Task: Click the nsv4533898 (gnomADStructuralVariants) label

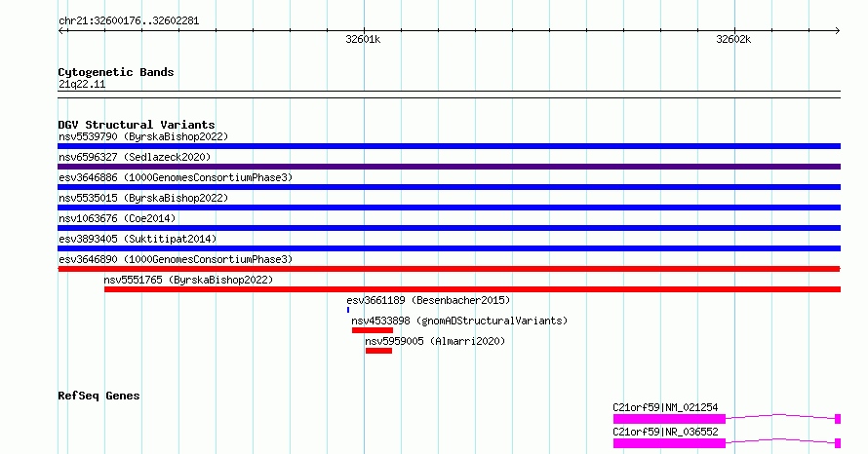Action: [x=459, y=321]
